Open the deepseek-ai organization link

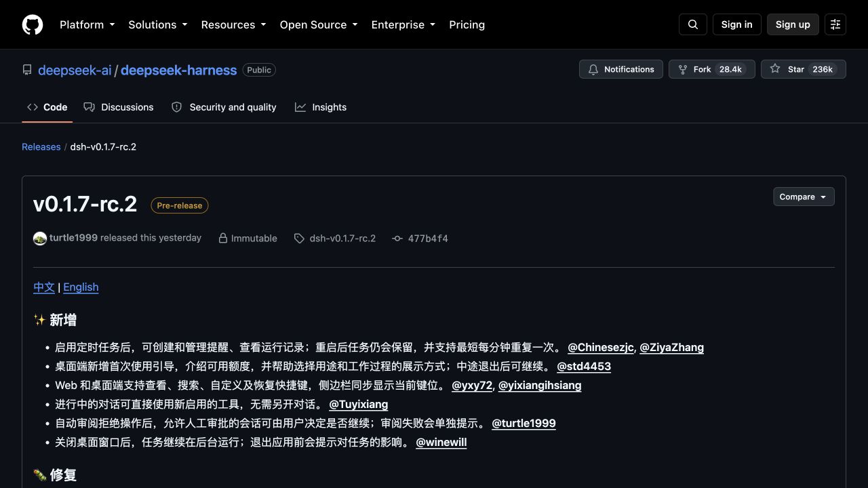coord(75,70)
